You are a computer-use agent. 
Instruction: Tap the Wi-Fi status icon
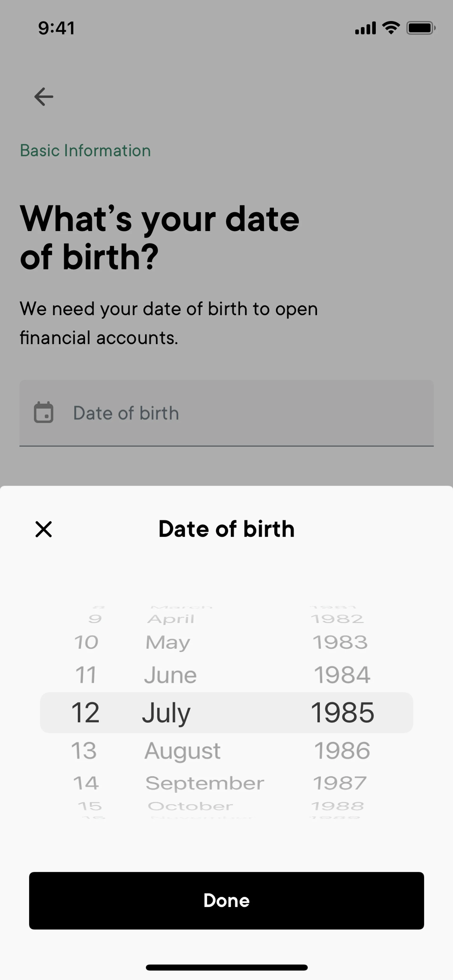[x=390, y=28]
